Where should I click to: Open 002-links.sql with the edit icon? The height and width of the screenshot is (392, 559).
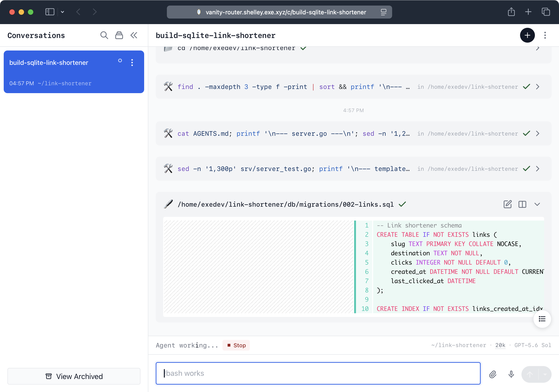point(508,204)
